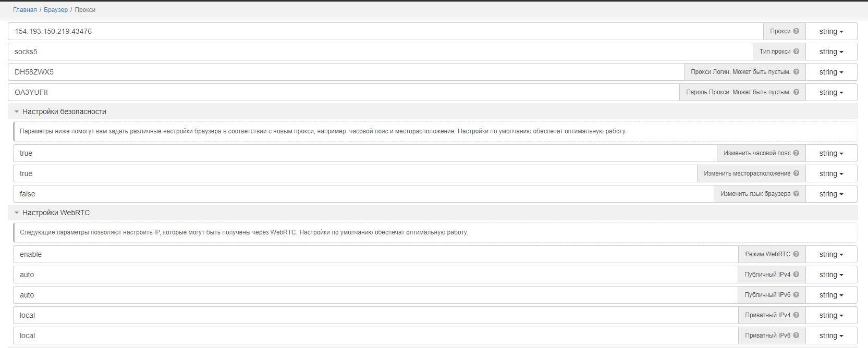Click help icon next to Режим WebRTC
The height and width of the screenshot is (348, 868).
coord(796,254)
